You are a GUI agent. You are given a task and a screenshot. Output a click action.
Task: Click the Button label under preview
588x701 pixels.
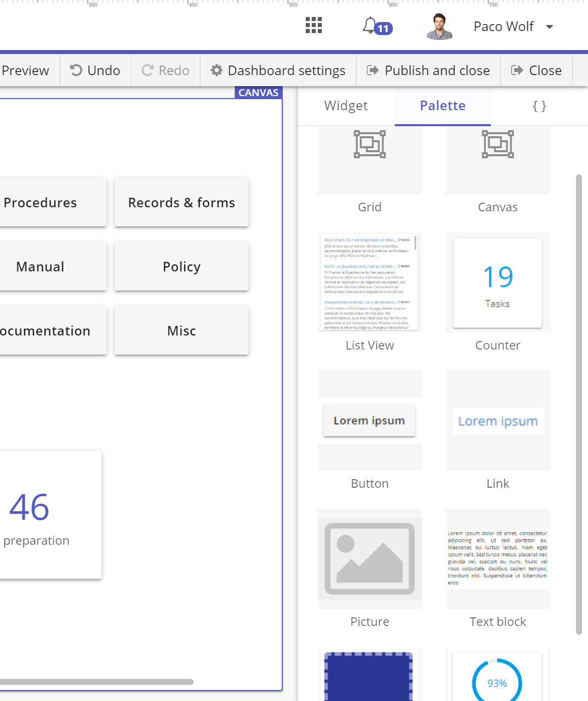pyautogui.click(x=370, y=484)
